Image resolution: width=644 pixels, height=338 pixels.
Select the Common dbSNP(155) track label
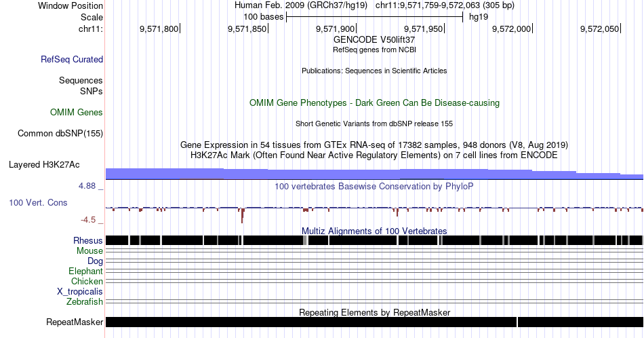(x=60, y=133)
